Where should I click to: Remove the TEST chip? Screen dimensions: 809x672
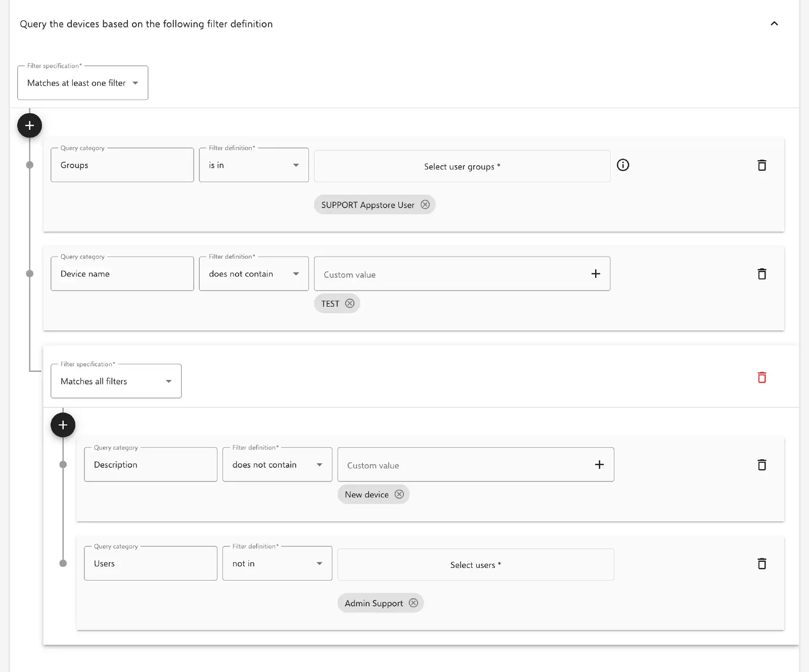point(350,304)
